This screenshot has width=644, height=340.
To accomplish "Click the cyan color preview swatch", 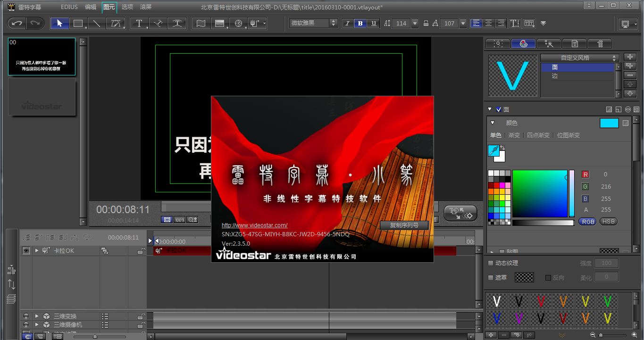I will pyautogui.click(x=609, y=123).
